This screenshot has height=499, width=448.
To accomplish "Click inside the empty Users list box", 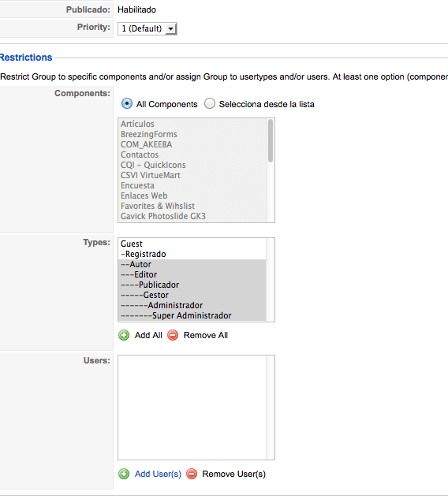I will 192,408.
